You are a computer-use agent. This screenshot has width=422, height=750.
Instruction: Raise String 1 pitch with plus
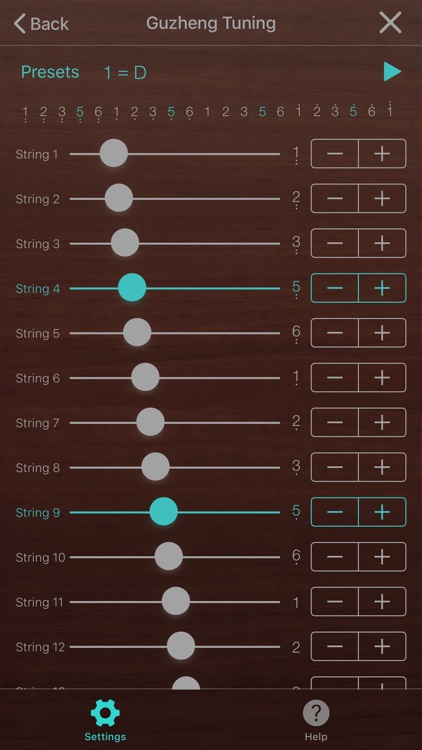(x=382, y=154)
